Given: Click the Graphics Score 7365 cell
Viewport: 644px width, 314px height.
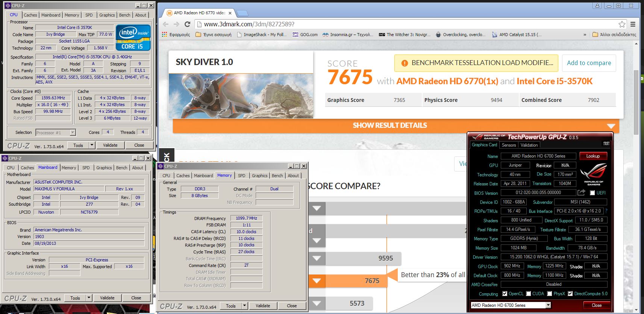Looking at the screenshot, I should point(373,100).
